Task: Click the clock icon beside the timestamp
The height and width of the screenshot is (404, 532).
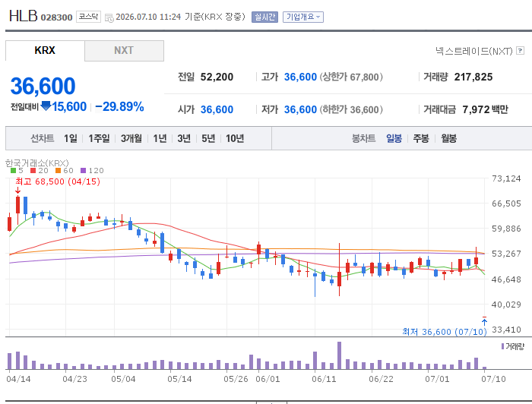Action: [109, 18]
